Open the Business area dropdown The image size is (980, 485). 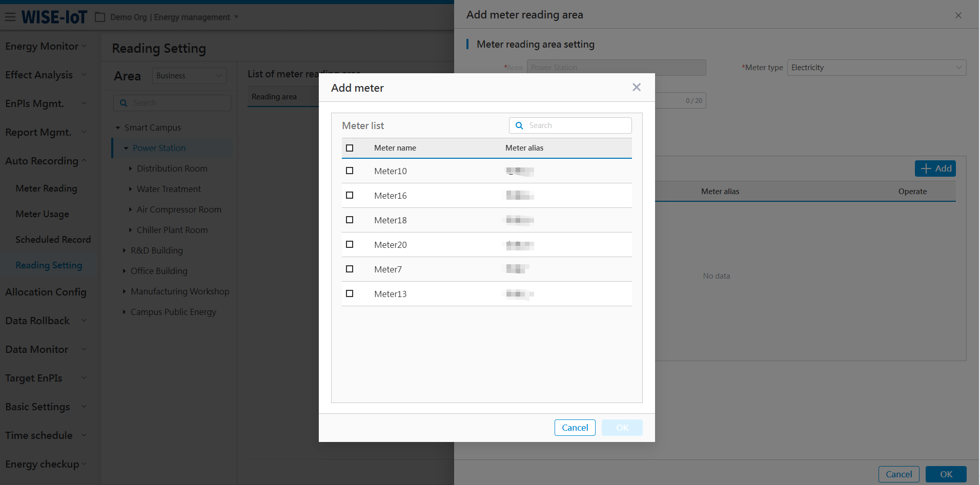[189, 76]
